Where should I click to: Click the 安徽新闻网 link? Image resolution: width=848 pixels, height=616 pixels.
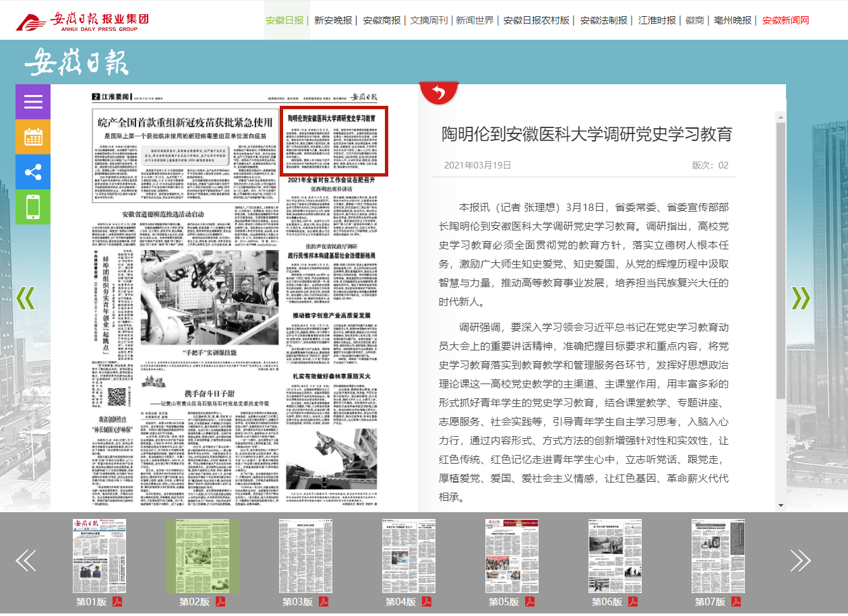(x=785, y=20)
